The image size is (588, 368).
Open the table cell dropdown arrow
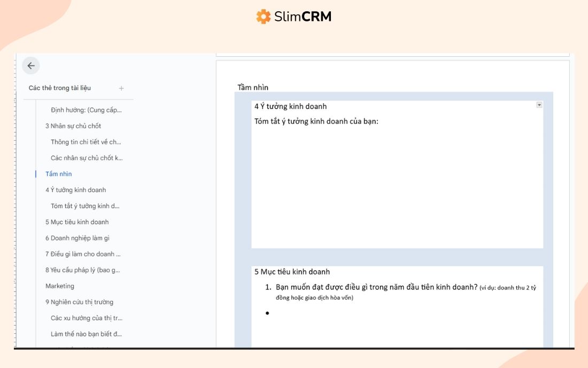[x=539, y=105]
